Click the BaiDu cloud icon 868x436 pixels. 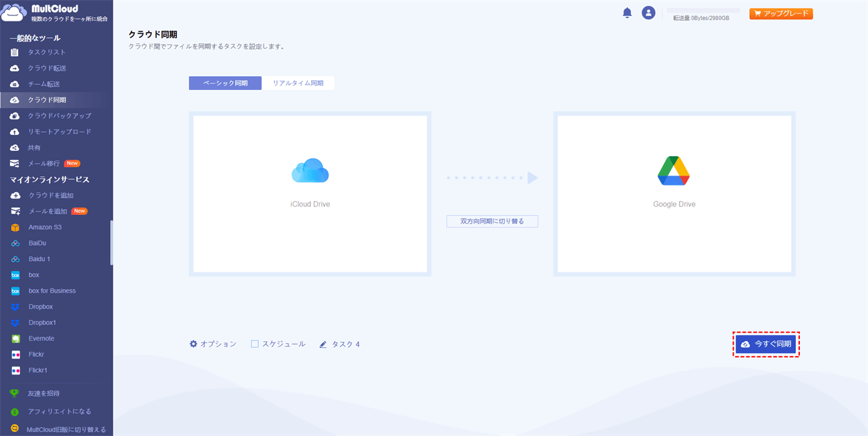(15, 243)
